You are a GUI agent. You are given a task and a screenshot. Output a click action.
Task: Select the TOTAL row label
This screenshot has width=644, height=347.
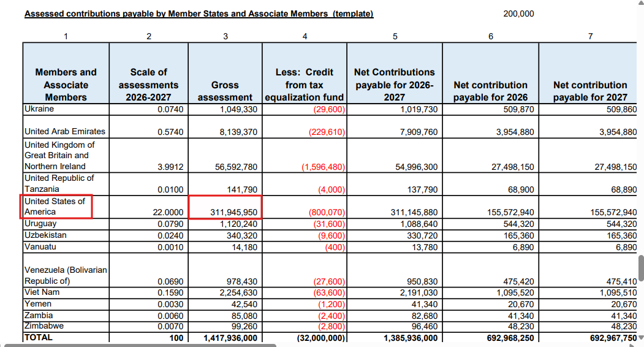66,337
